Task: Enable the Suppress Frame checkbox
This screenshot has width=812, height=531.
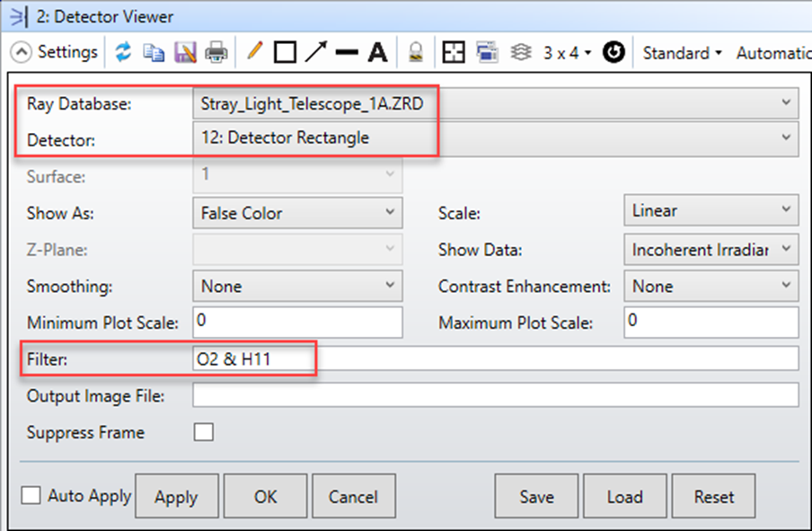Action: [x=204, y=432]
